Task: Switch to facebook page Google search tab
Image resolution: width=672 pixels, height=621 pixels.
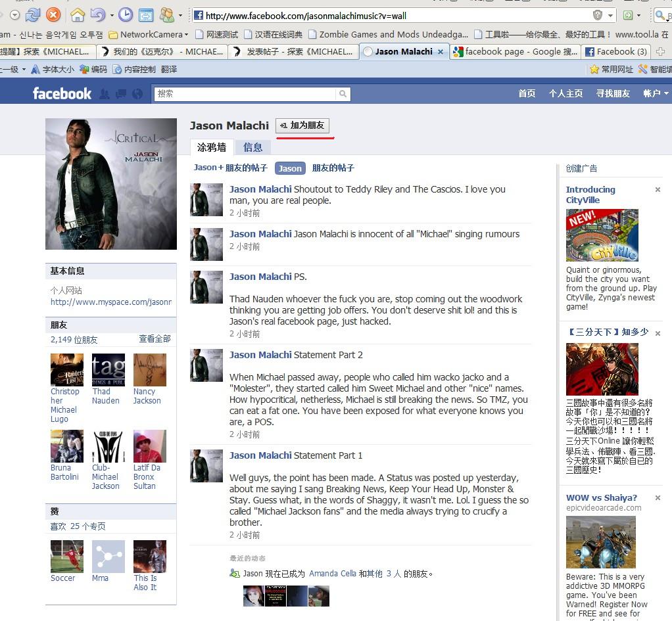Action: [x=515, y=52]
